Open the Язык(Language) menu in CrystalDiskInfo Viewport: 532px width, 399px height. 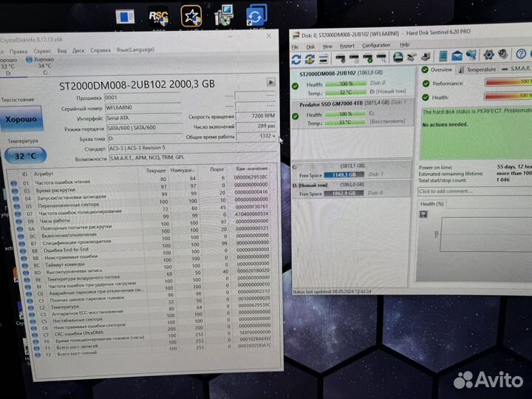coord(135,50)
